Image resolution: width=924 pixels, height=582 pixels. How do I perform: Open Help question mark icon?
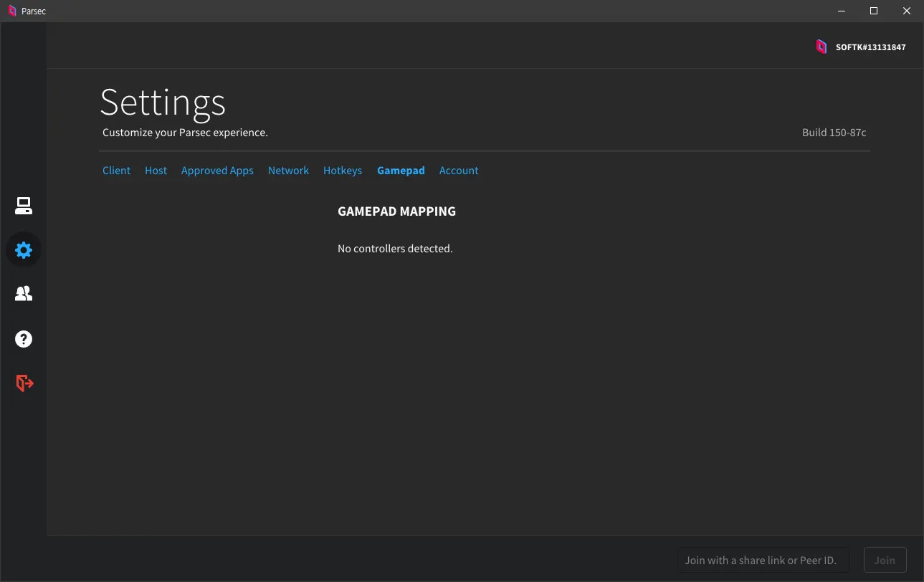click(24, 339)
